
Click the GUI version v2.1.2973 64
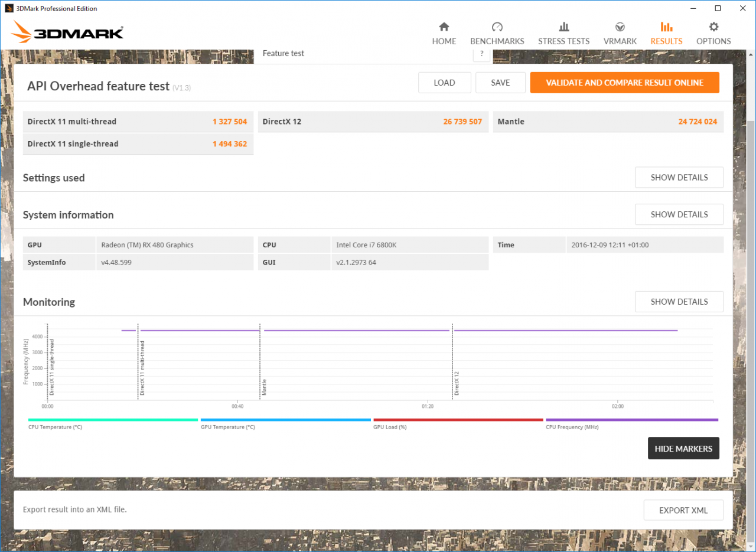click(356, 262)
